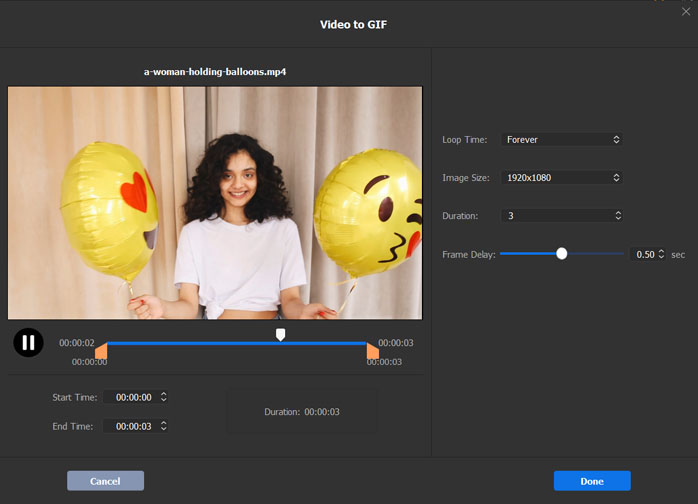This screenshot has height=504, width=698.
Task: Pause the video preview playback
Action: (x=28, y=342)
